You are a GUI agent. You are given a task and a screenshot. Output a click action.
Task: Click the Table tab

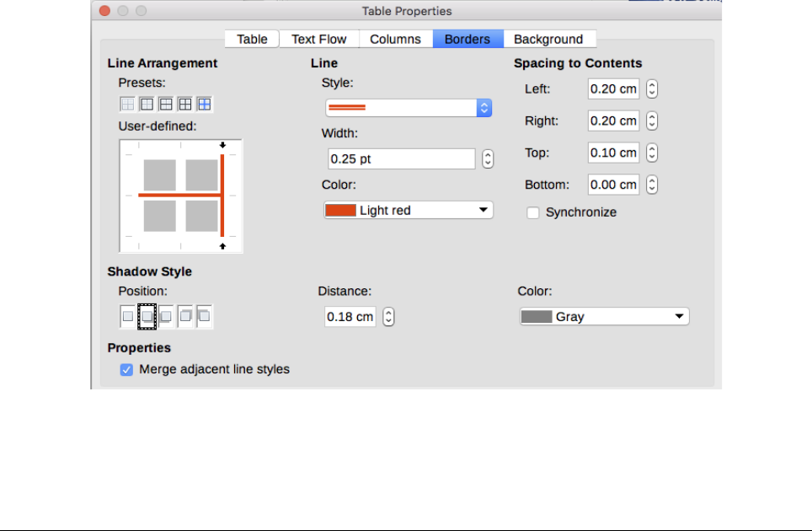(252, 39)
